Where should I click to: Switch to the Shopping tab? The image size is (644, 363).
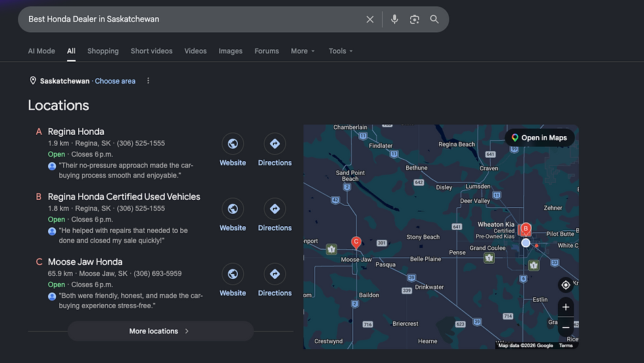click(x=103, y=51)
